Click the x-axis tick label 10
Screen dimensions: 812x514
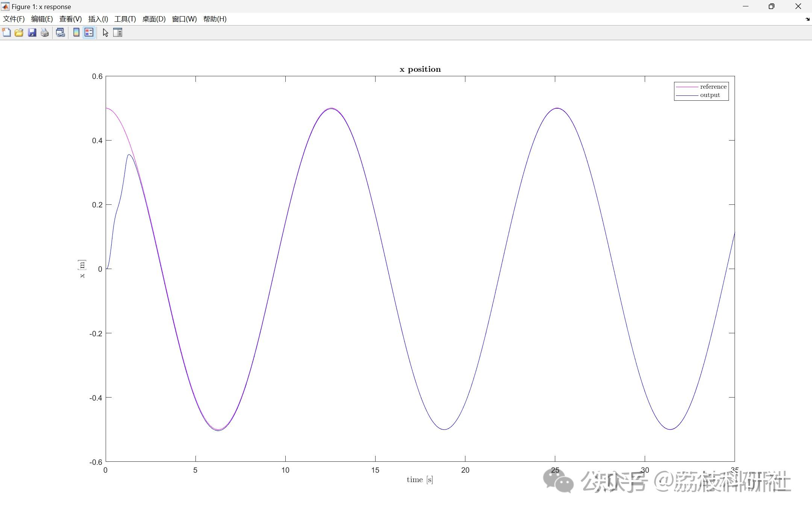point(285,470)
